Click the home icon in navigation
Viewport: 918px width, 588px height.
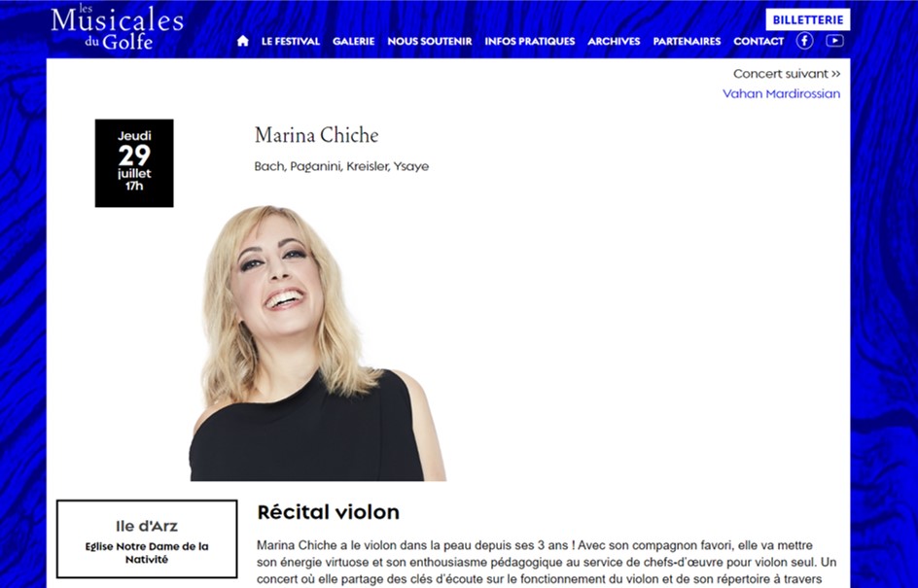click(x=242, y=41)
